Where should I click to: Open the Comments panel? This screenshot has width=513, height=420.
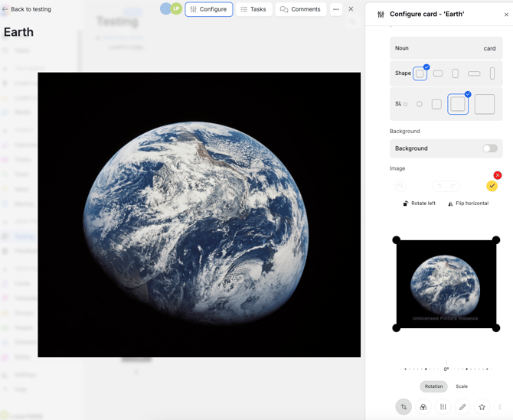(300, 9)
